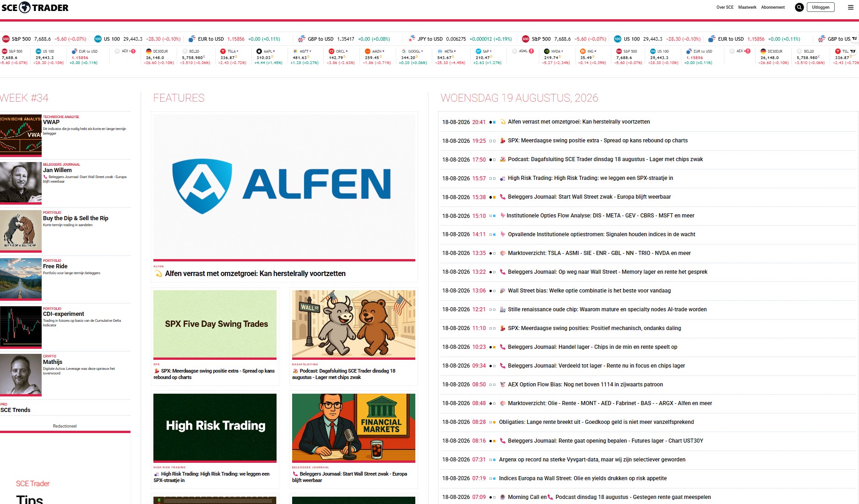
Task: Click the META ticker icon
Action: (x=440, y=51)
